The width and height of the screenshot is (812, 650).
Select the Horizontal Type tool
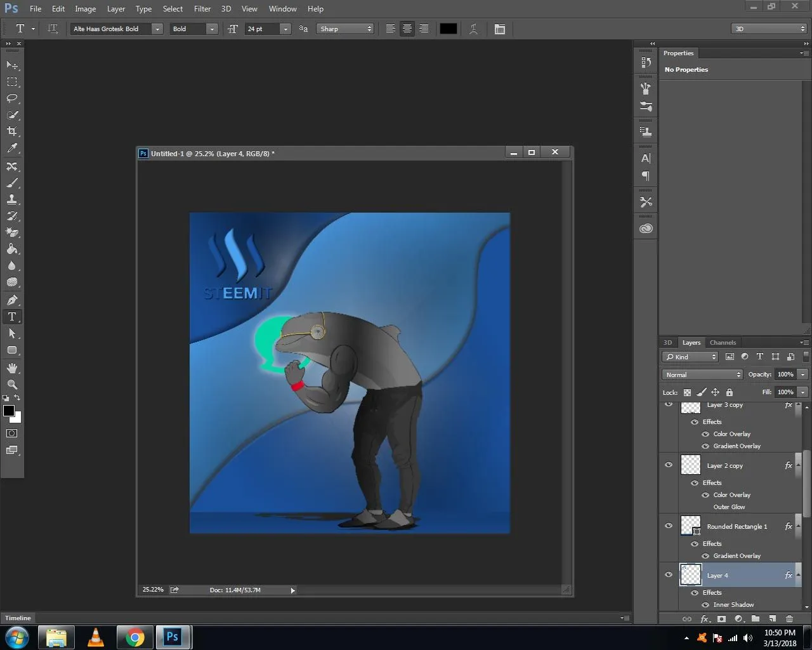(12, 317)
